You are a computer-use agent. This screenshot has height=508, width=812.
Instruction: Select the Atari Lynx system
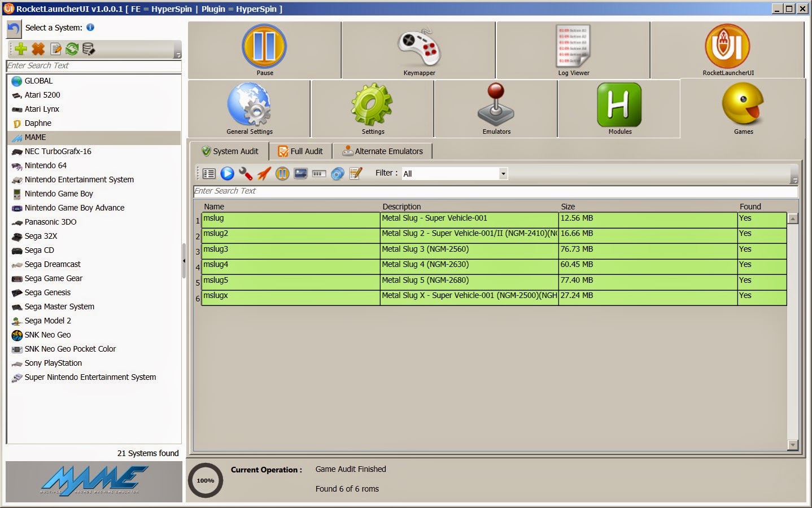click(x=94, y=110)
